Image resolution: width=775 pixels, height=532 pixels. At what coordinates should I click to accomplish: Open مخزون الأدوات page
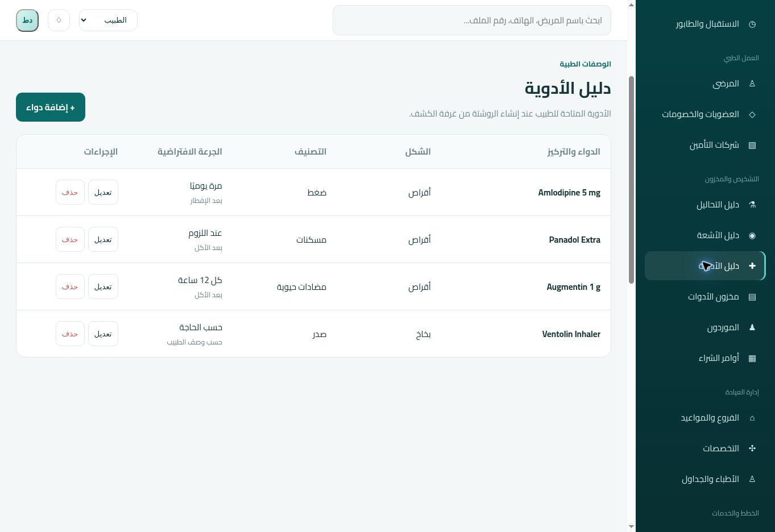(x=705, y=297)
